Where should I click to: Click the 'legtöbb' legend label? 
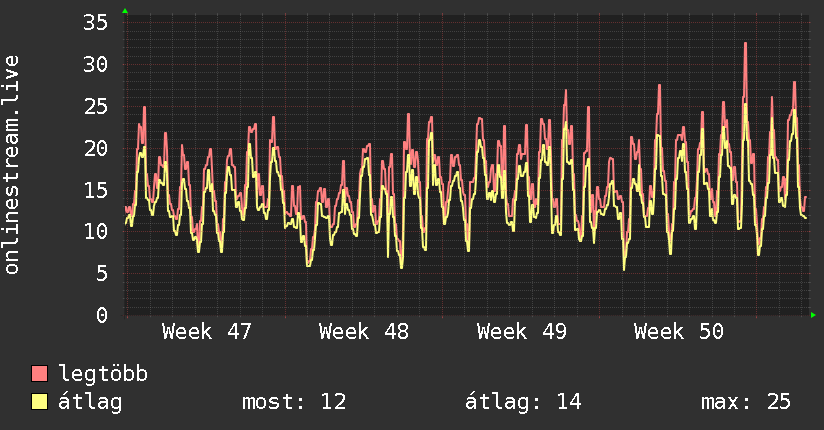[x=103, y=374]
